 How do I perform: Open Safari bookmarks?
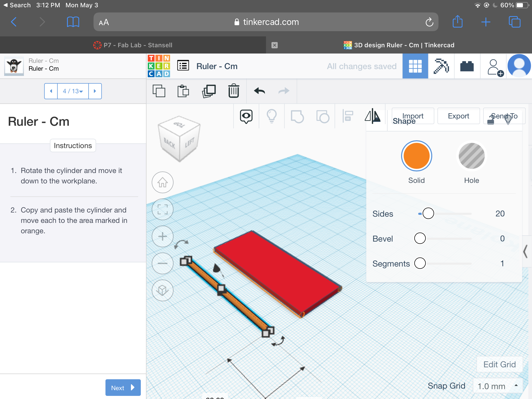tap(73, 22)
